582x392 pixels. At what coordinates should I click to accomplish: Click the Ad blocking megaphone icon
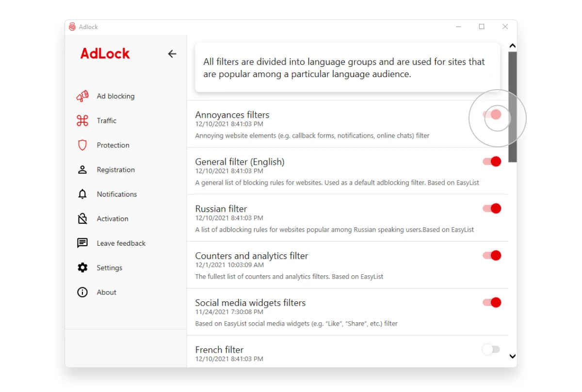coord(82,96)
